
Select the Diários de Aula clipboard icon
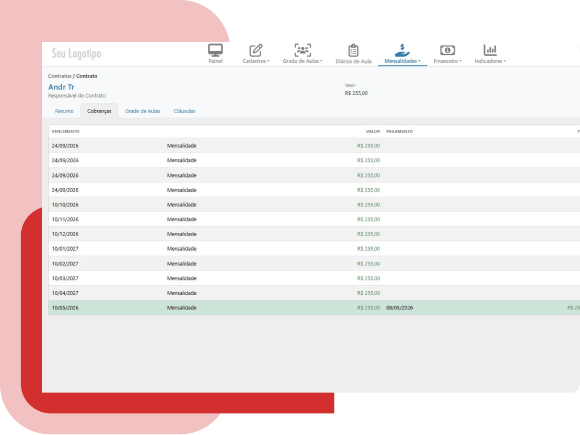click(353, 50)
